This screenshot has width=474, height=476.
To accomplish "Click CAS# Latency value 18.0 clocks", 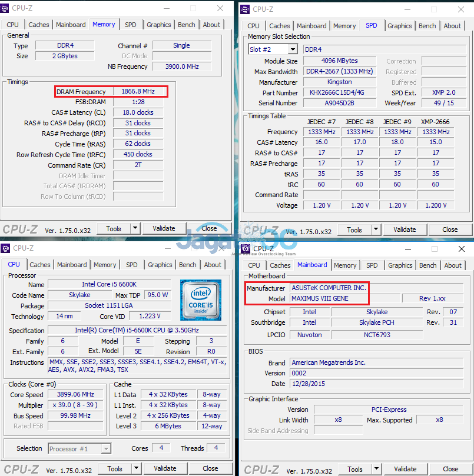I will point(138,112).
